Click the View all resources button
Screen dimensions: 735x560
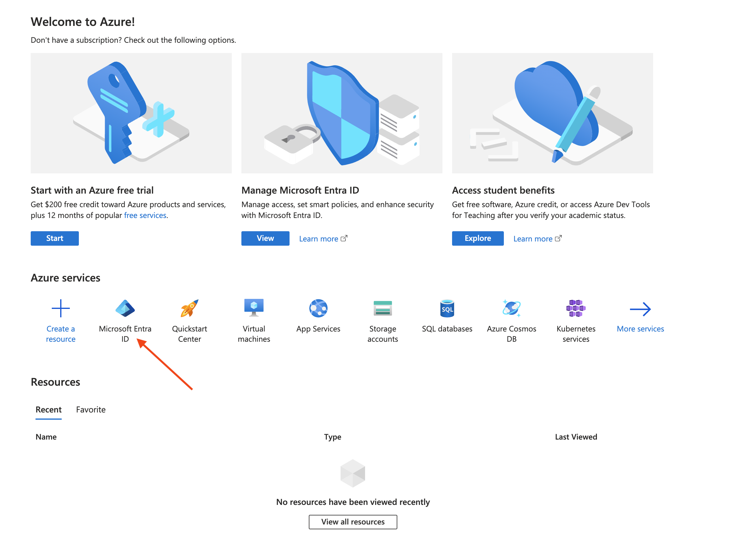point(353,522)
